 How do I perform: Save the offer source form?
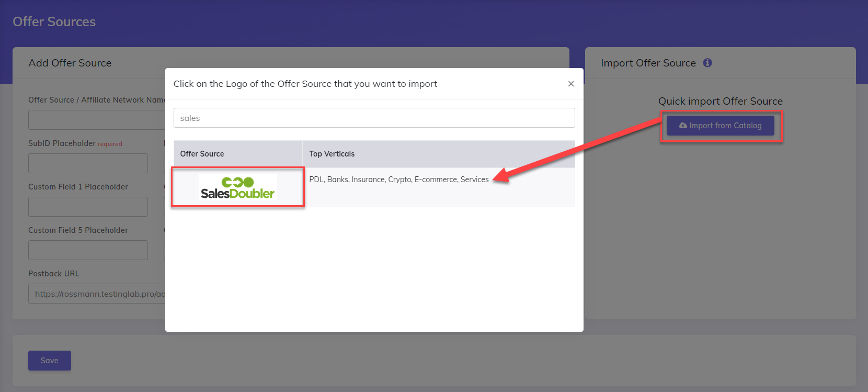50,361
